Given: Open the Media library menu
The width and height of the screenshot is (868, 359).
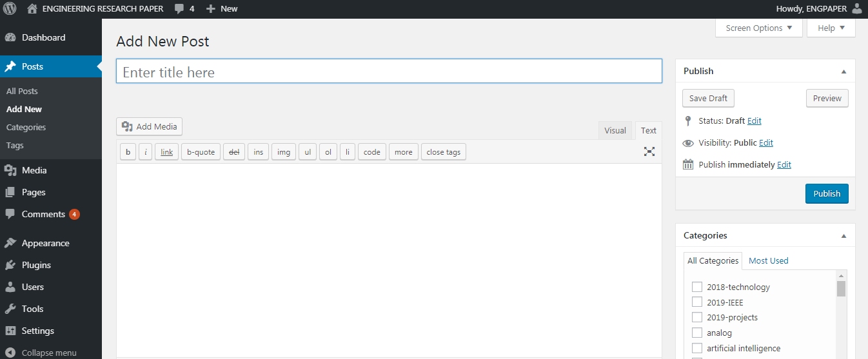Looking at the screenshot, I should coord(34,170).
